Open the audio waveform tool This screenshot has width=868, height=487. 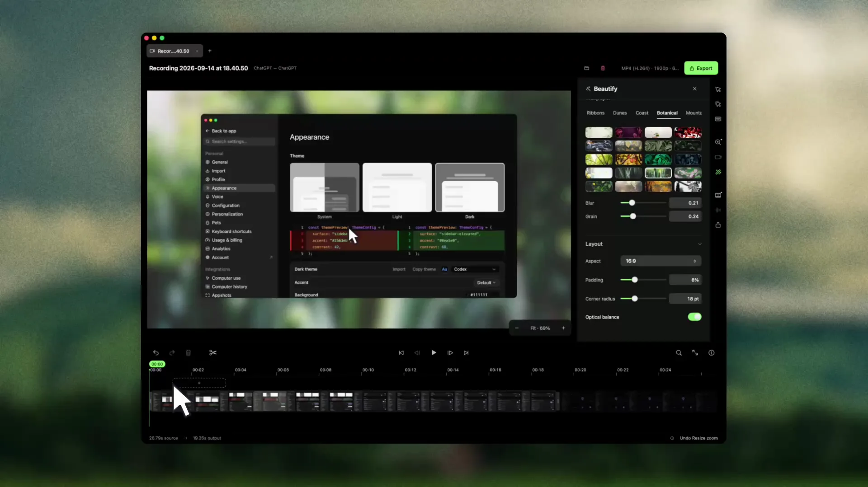point(718,210)
